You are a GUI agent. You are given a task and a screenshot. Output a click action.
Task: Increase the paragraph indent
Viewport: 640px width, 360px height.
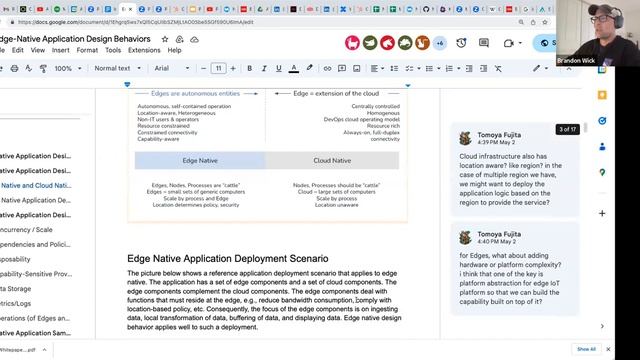pos(484,68)
